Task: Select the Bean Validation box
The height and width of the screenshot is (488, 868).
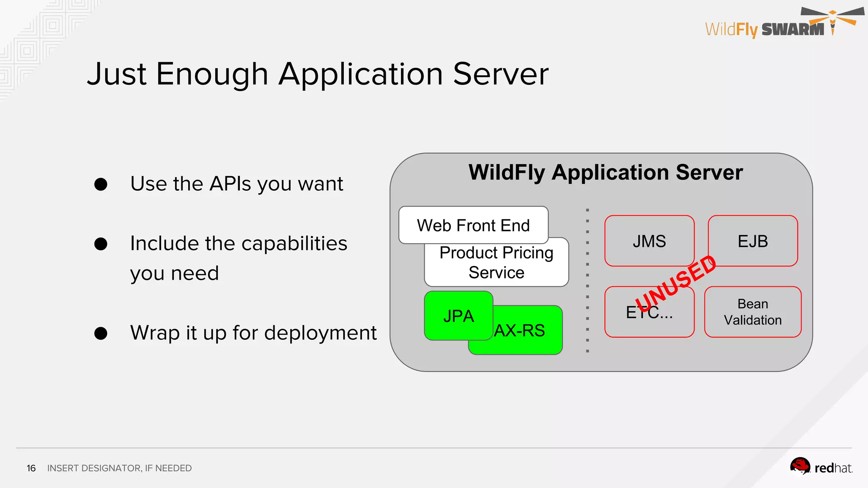Action: [x=753, y=312]
